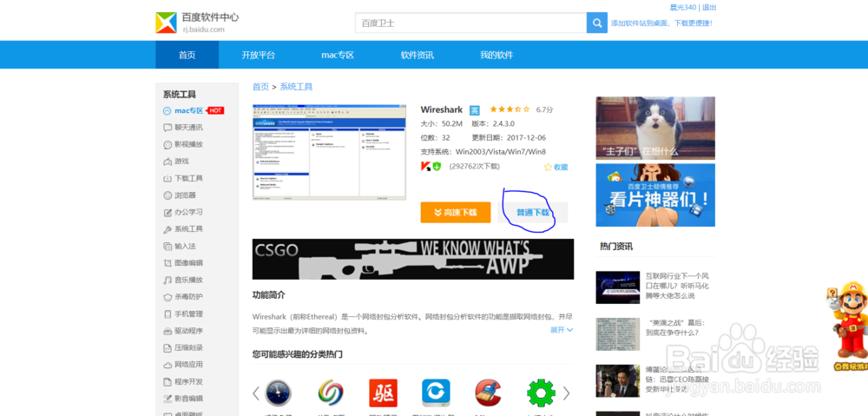Click the blue speedometer app icon
The height and width of the screenshot is (416, 868).
click(279, 393)
